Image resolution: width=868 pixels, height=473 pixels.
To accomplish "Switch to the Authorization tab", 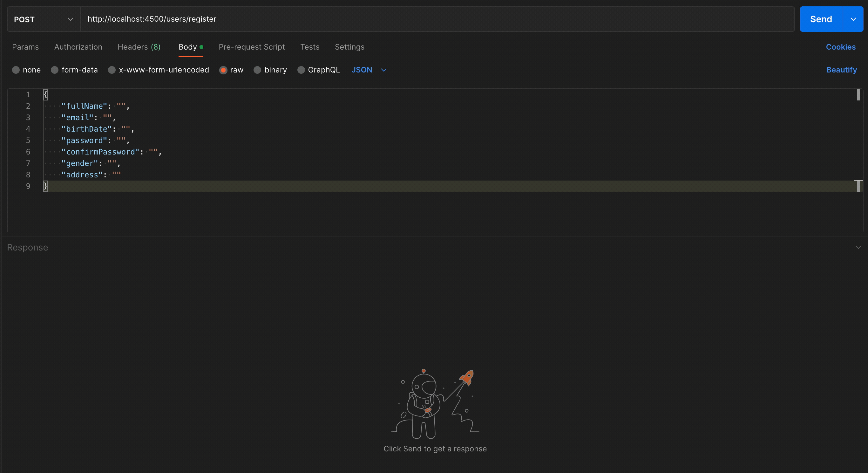I will tap(78, 47).
